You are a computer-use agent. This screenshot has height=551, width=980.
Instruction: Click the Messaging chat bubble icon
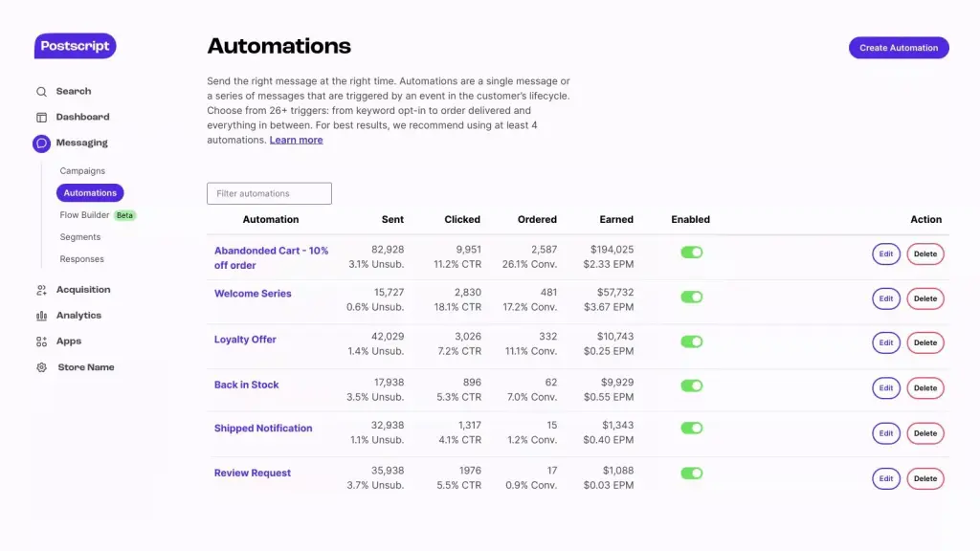[x=41, y=143]
